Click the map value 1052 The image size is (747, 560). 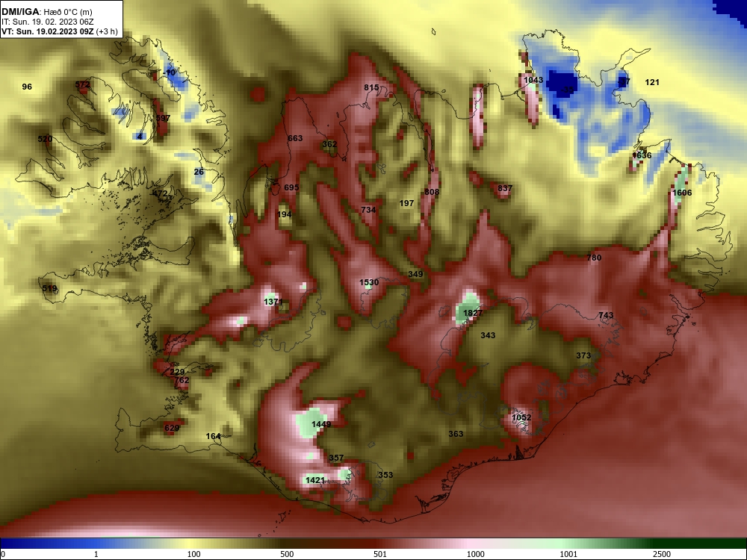pos(521,418)
